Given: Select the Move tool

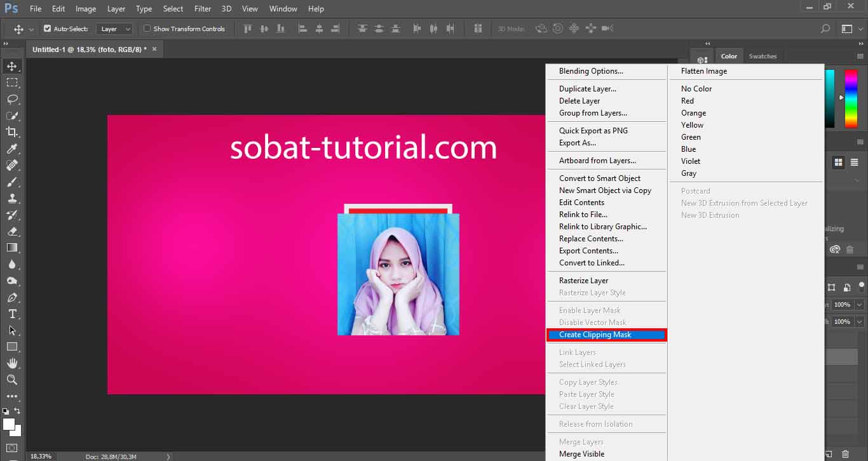Looking at the screenshot, I should (x=11, y=65).
